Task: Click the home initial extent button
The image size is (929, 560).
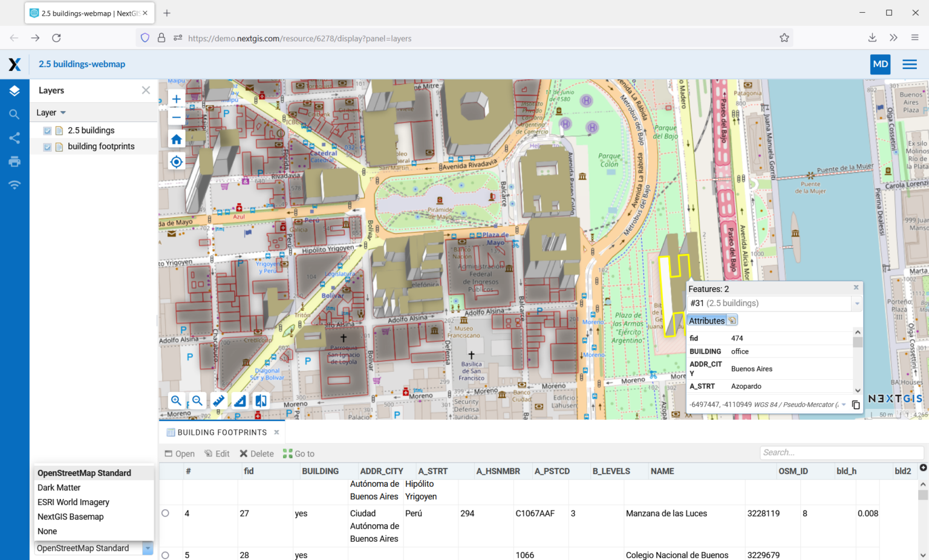Action: point(176,140)
